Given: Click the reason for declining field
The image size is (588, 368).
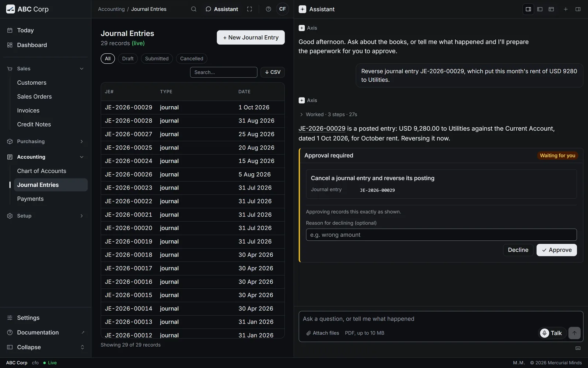Looking at the screenshot, I should pyautogui.click(x=441, y=235).
